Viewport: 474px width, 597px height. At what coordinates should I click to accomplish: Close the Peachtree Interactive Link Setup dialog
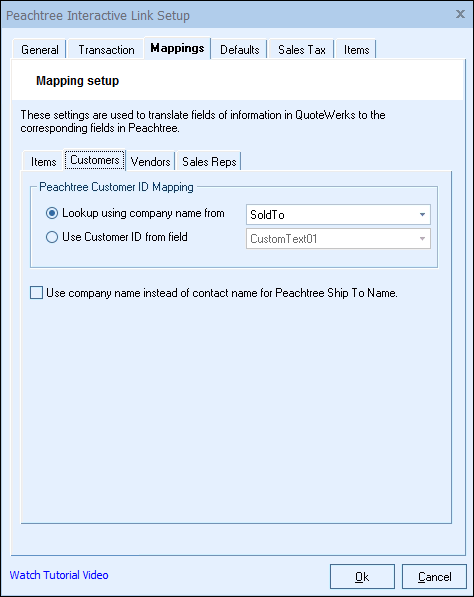460,14
